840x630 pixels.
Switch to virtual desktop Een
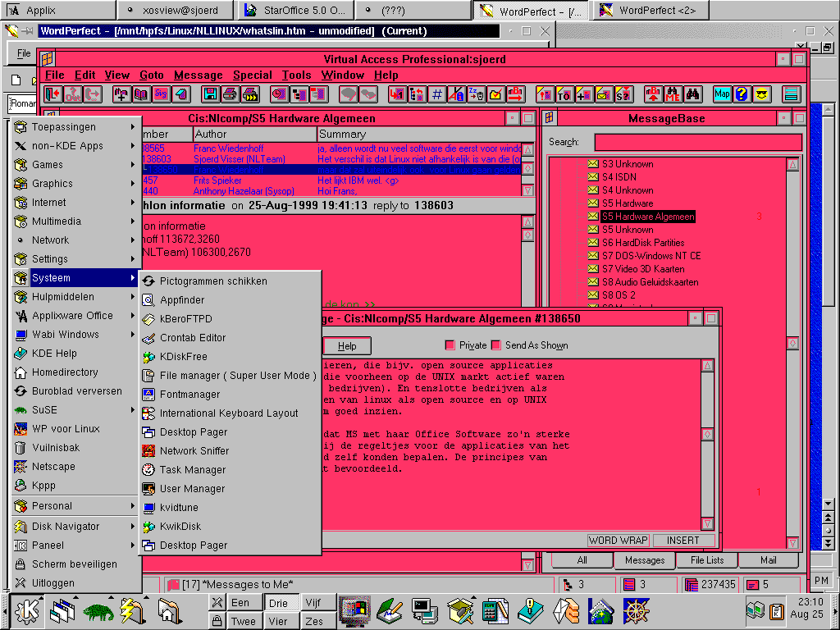(x=244, y=603)
